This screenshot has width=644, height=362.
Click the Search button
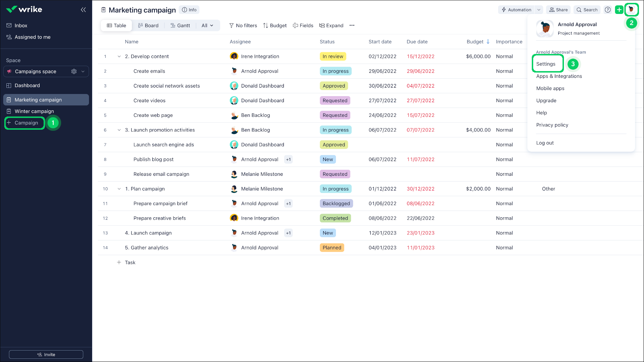pos(587,10)
